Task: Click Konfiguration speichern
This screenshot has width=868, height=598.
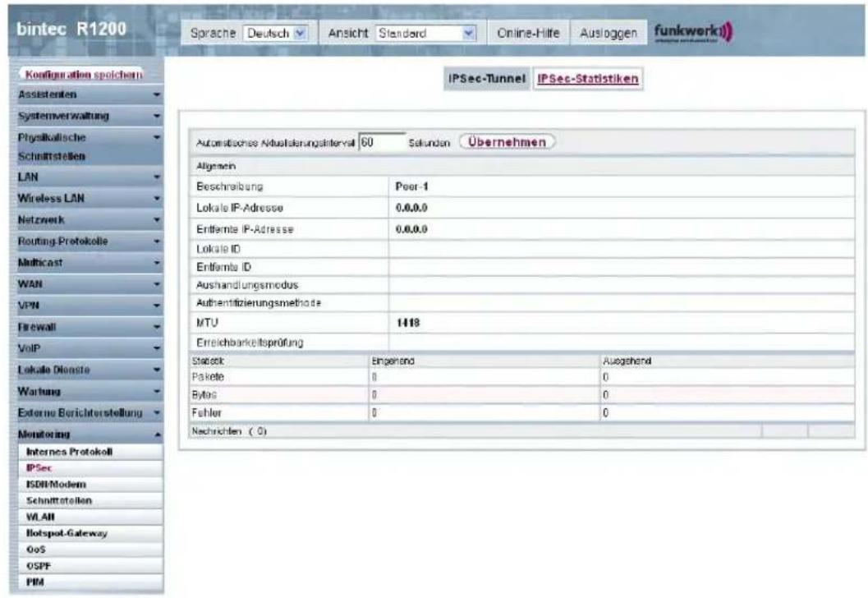Action: pyautogui.click(x=82, y=74)
